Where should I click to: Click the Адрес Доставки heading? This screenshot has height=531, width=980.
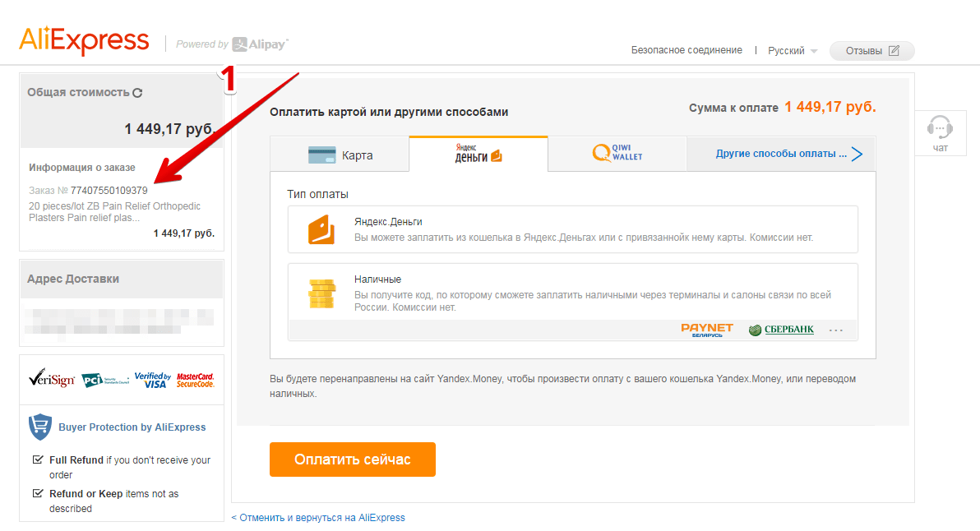[73, 279]
